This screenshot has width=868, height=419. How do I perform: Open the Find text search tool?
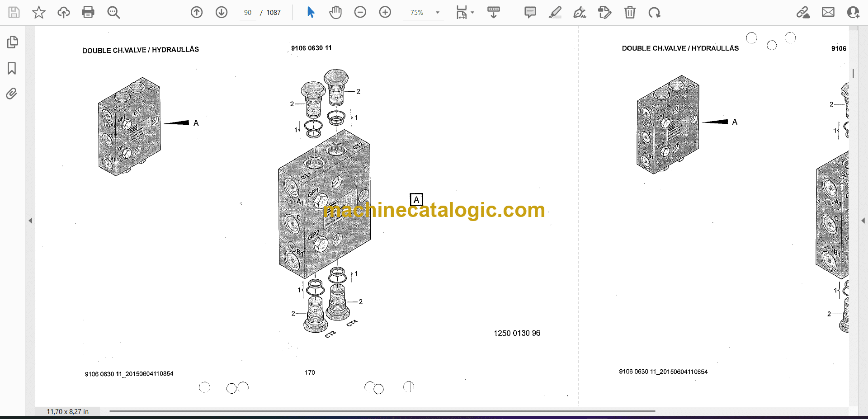point(113,12)
